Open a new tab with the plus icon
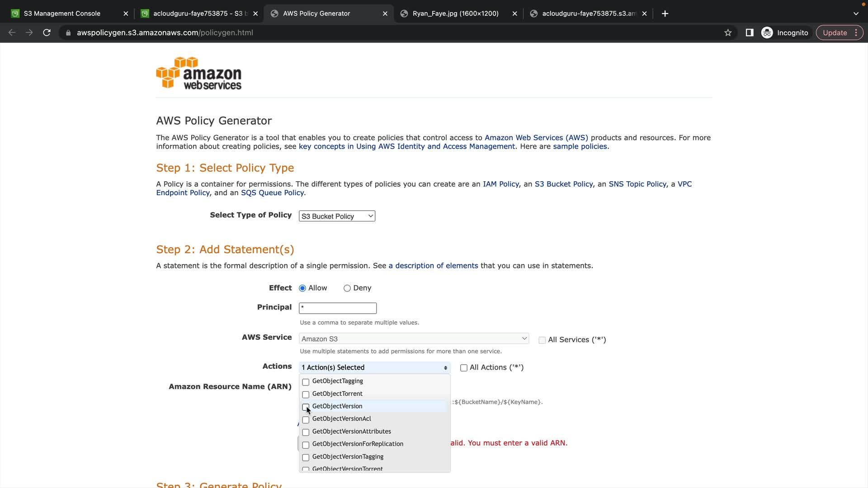868x488 pixels. pyautogui.click(x=665, y=14)
